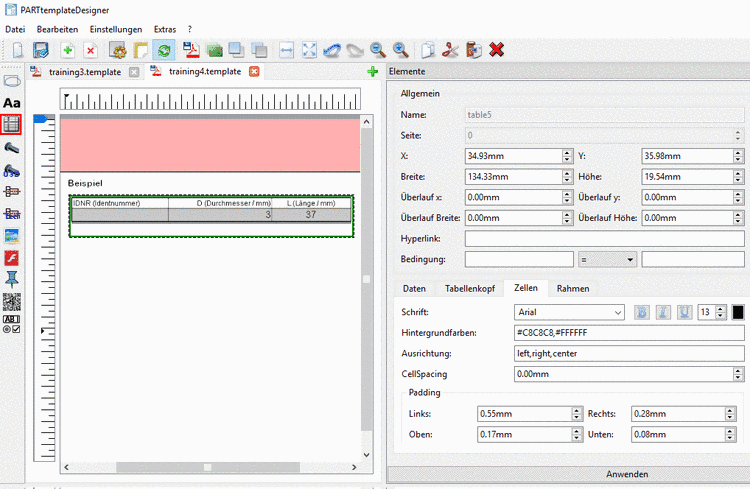Viewport: 750px width, 489px height.
Task: Adjust the Breite stepper
Action: click(x=567, y=177)
